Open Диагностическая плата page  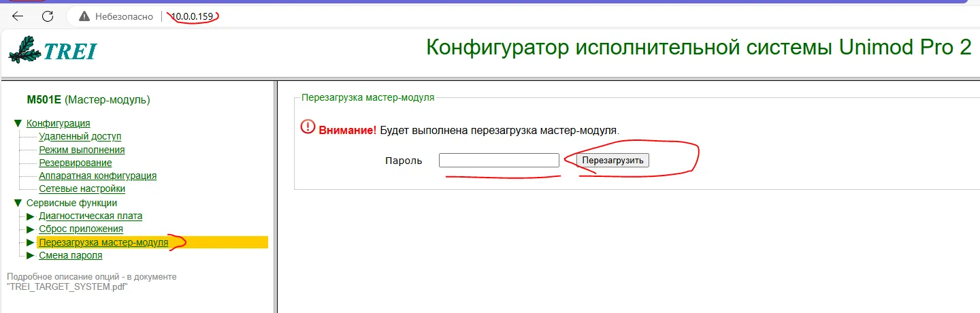(x=91, y=216)
